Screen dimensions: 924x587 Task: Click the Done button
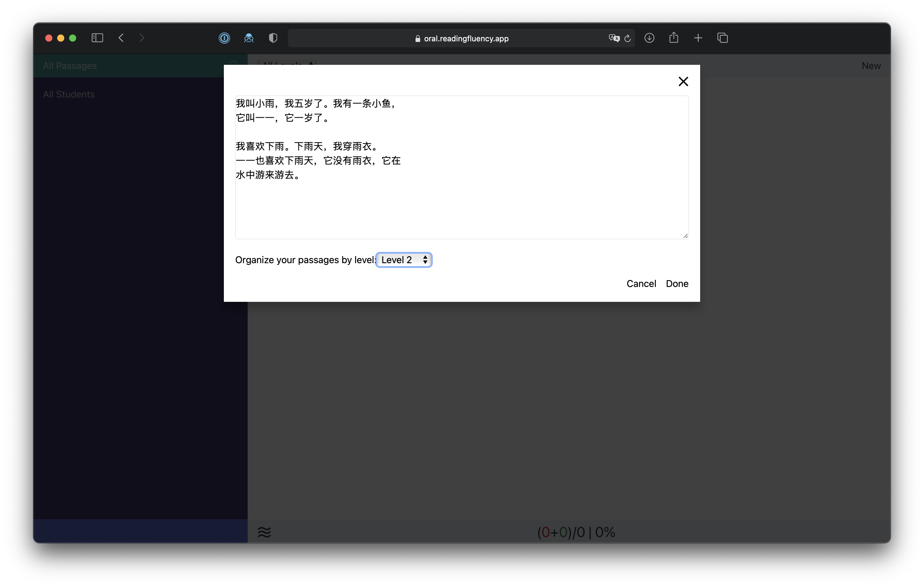point(677,284)
